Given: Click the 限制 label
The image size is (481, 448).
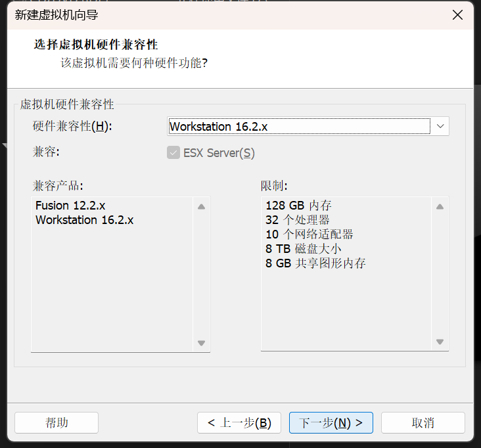Looking at the screenshot, I should pyautogui.click(x=274, y=185).
